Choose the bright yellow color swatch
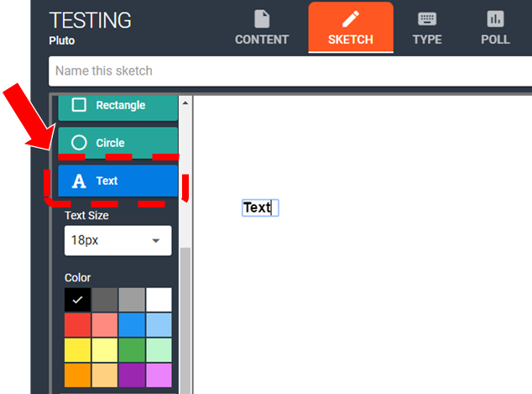 (78, 349)
